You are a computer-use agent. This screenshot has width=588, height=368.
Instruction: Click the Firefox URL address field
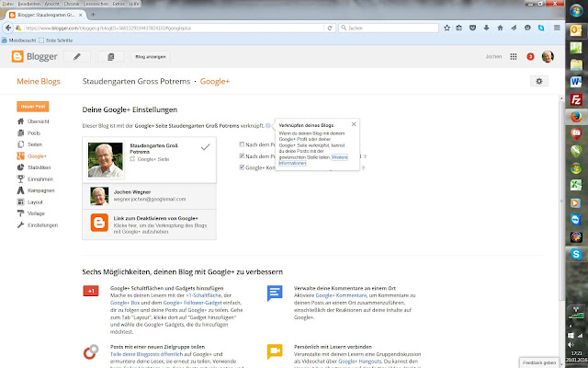(x=174, y=28)
